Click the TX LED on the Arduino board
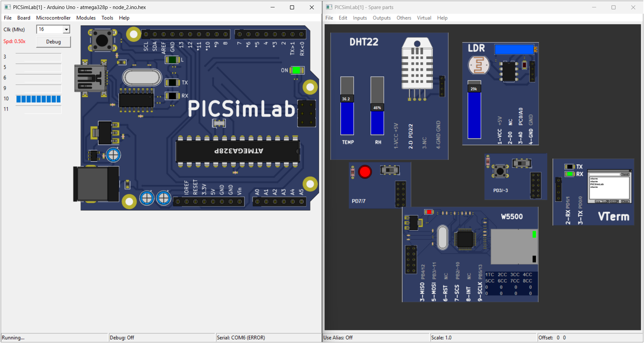Image resolution: width=644 pixels, height=343 pixels. click(172, 82)
